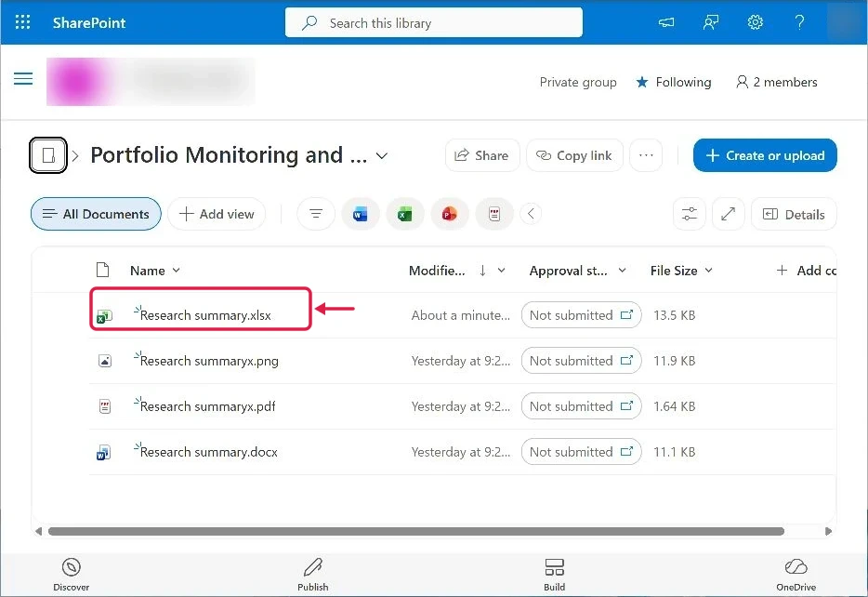The height and width of the screenshot is (597, 868).
Task: Filter documents by PDF file type
Action: click(x=494, y=214)
